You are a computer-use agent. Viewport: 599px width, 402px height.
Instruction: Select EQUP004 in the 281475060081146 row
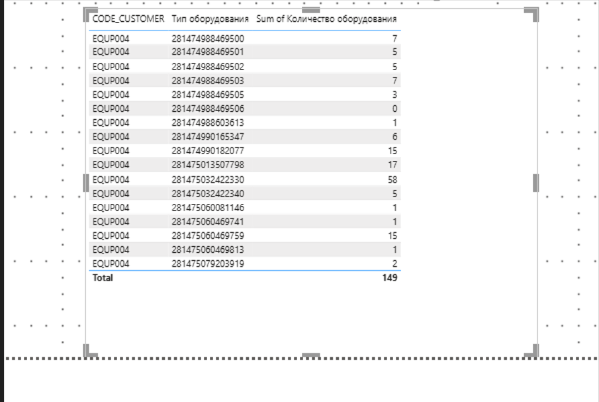pyautogui.click(x=111, y=208)
